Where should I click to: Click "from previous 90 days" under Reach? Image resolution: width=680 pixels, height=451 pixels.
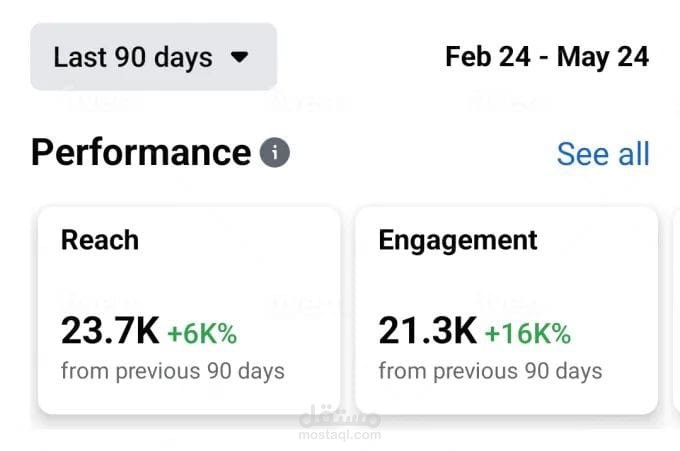coord(172,372)
